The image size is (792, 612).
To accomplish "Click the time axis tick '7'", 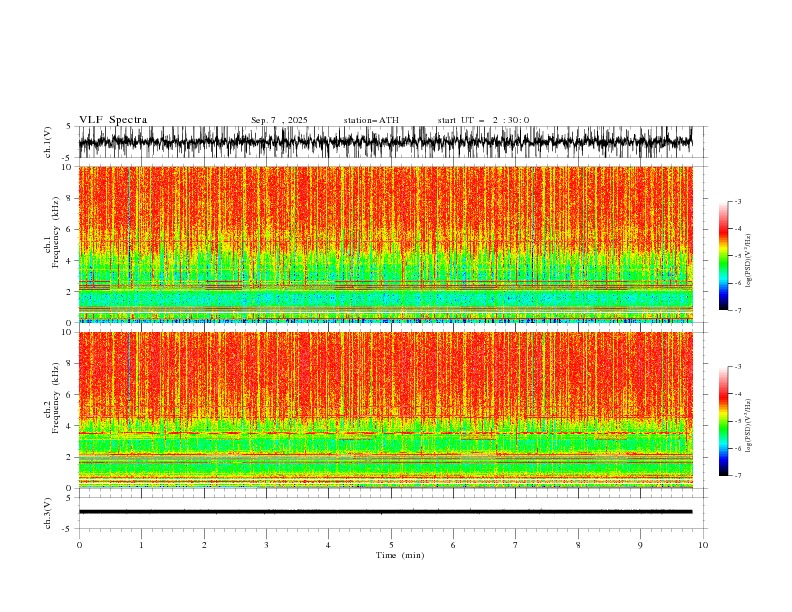I will [x=516, y=545].
